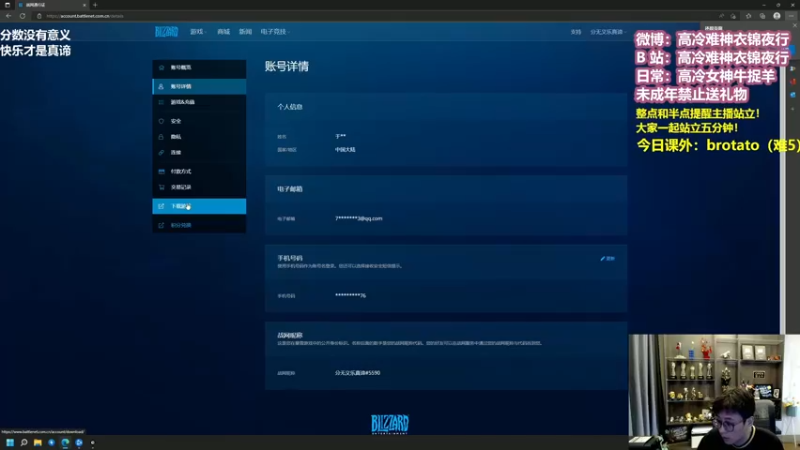
Task: Expand the account name dropdown in header
Action: click(608, 32)
